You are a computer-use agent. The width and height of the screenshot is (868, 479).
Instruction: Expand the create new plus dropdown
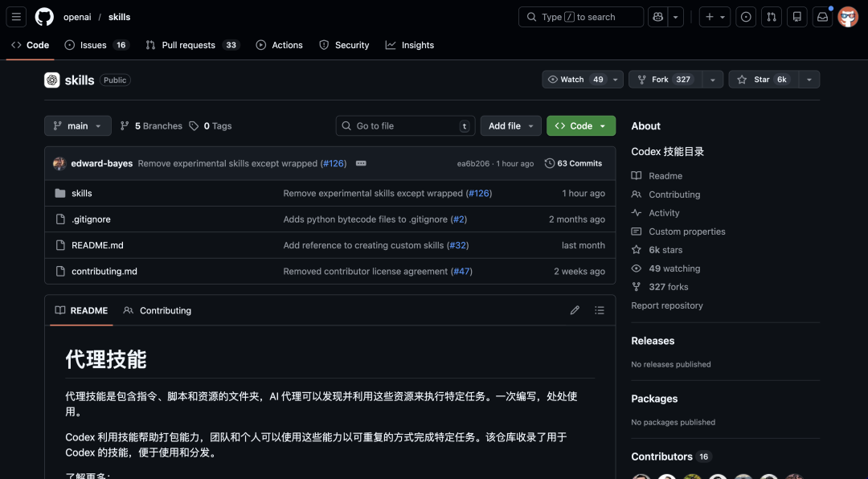(x=714, y=17)
